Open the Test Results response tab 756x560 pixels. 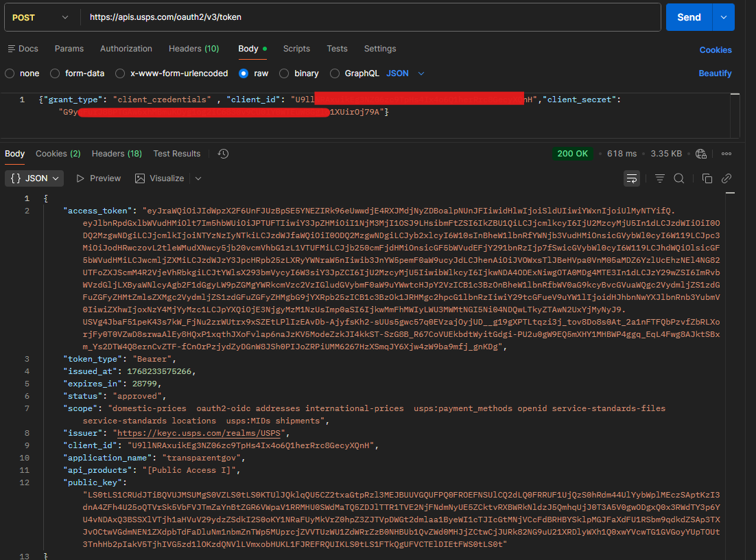pyautogui.click(x=177, y=154)
